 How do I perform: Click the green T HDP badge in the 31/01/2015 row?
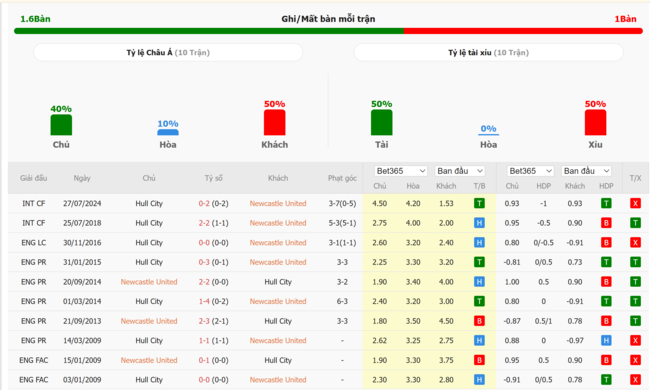point(606,262)
